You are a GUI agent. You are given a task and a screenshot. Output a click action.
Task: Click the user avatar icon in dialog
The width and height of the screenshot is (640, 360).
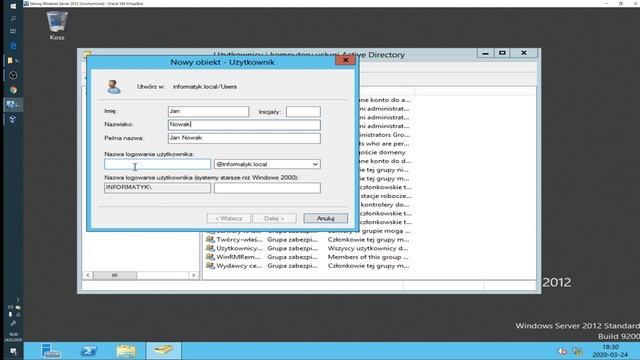(113, 87)
